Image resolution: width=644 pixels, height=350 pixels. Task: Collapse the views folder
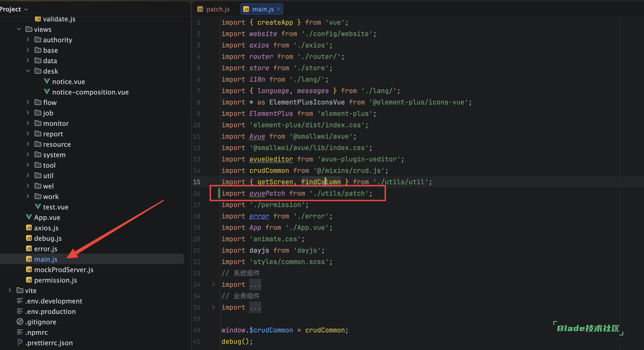click(19, 29)
